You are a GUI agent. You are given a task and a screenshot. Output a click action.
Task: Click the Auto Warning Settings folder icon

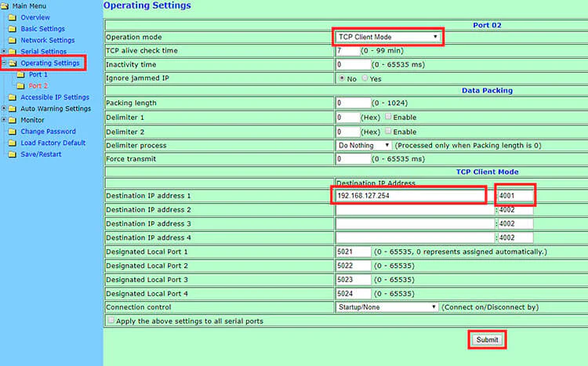coord(13,109)
